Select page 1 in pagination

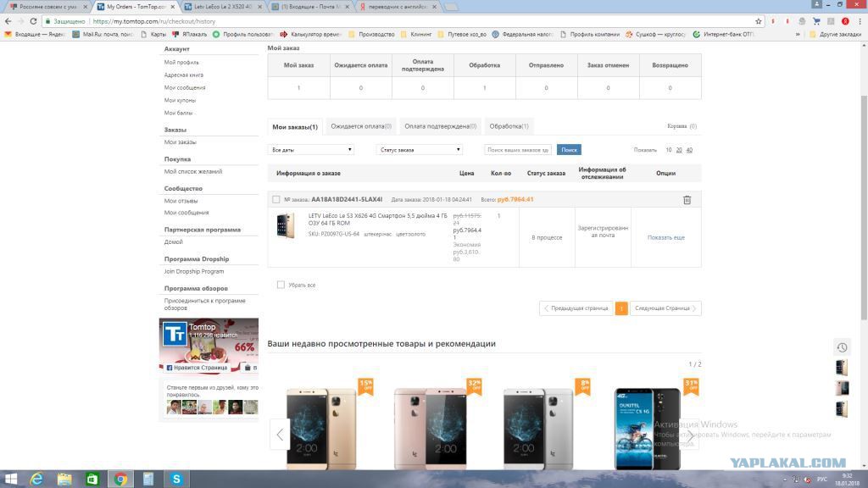tap(621, 308)
